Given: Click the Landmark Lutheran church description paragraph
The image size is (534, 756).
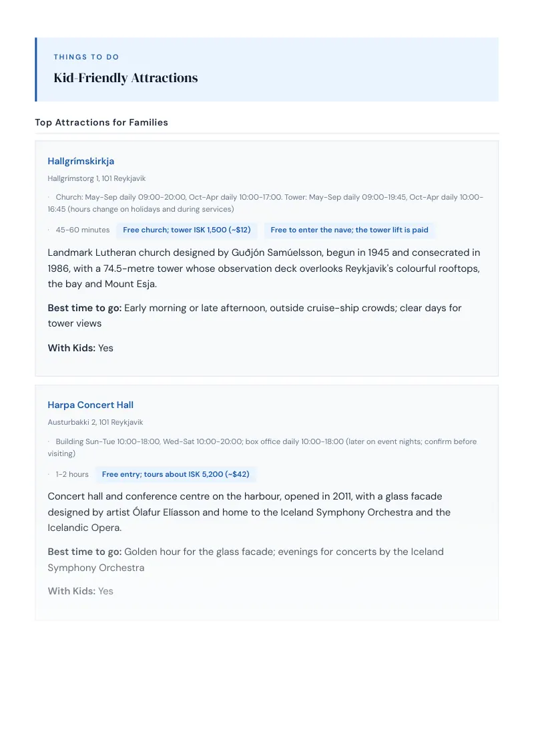Looking at the screenshot, I should [264, 268].
